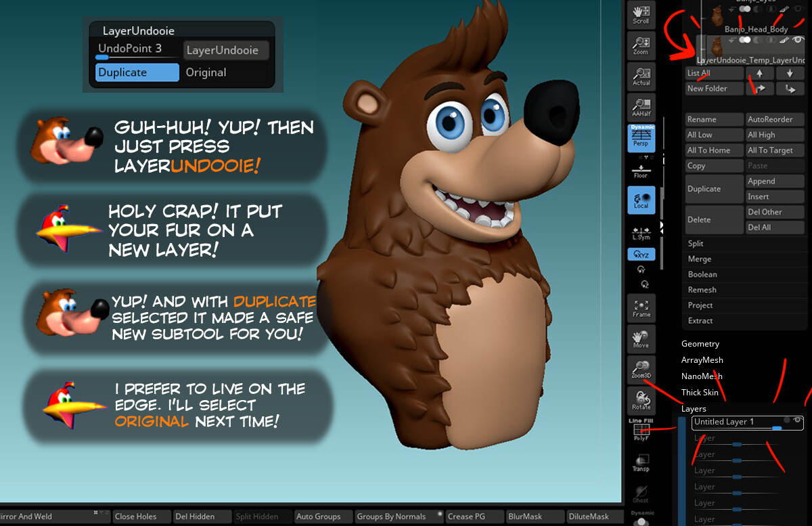Click the Actual size icon
The width and height of the screenshot is (812, 526).
(x=641, y=75)
